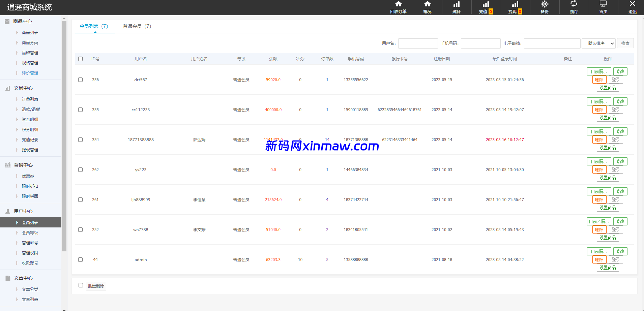Viewport: 644px width, 311px height.
Task: Open the 默认排序 sort dropdown
Action: (x=599, y=43)
